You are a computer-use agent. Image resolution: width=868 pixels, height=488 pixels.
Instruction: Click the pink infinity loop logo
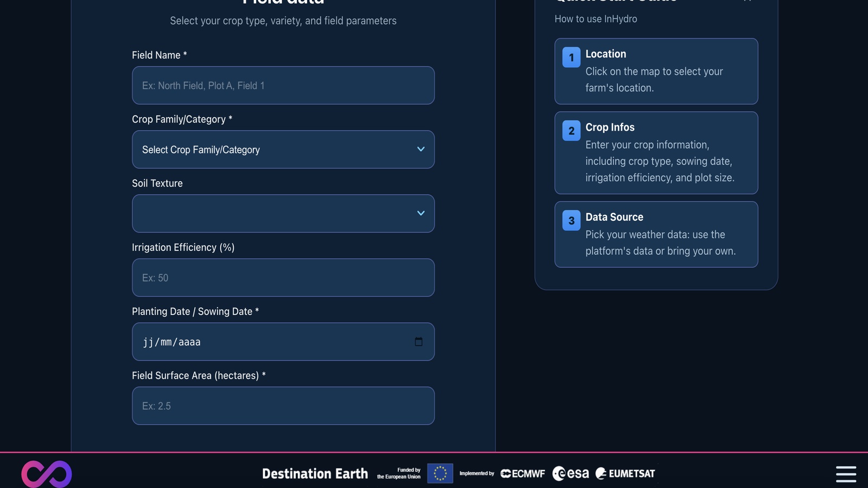(47, 474)
